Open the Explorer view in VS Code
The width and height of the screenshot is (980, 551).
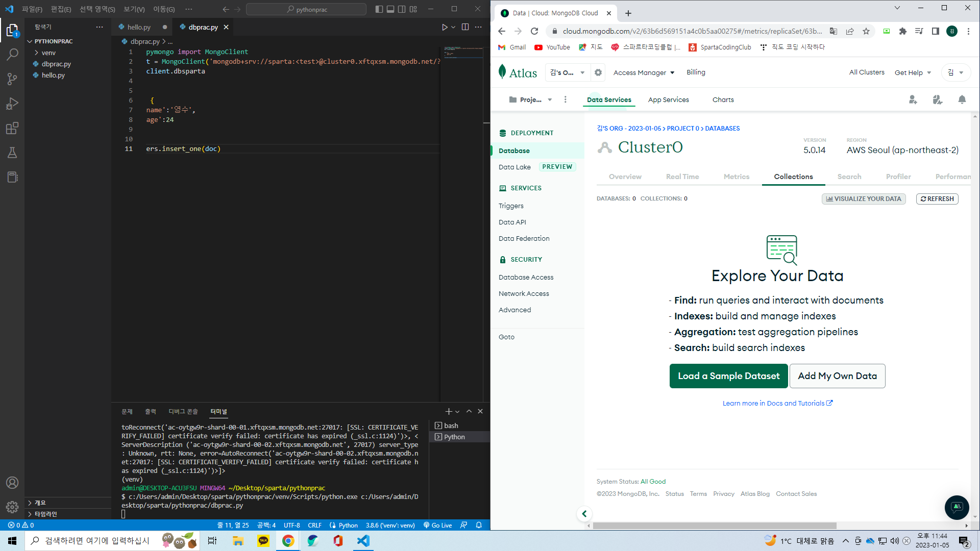pos(12,31)
